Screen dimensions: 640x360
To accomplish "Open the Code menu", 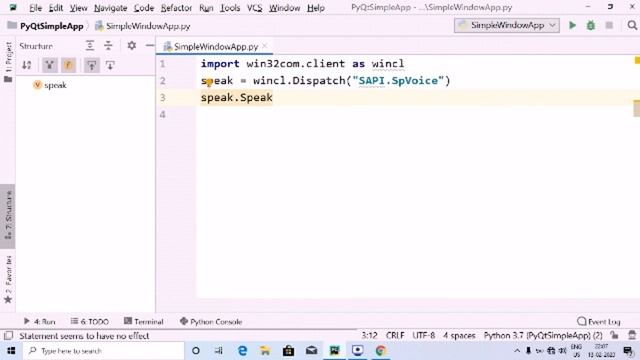I will point(144,8).
